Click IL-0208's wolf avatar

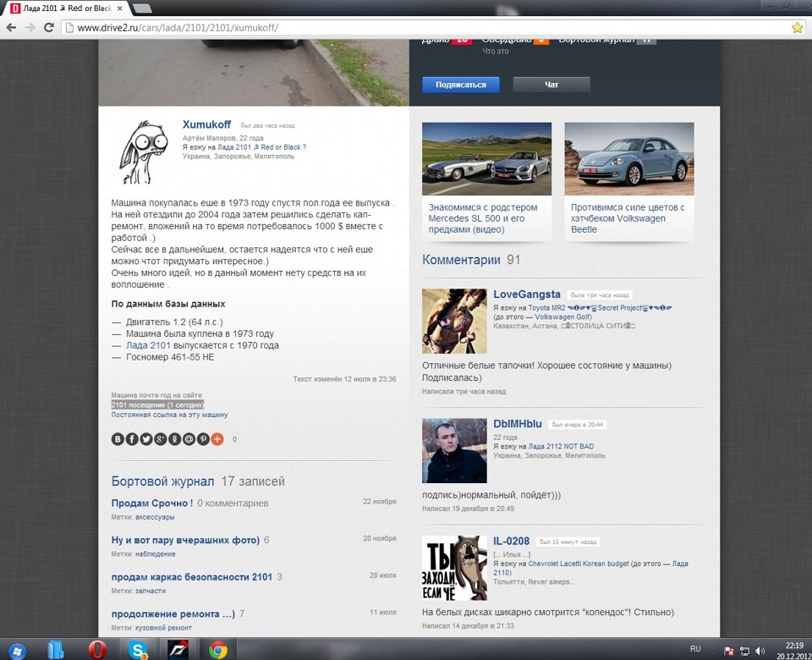click(x=454, y=568)
